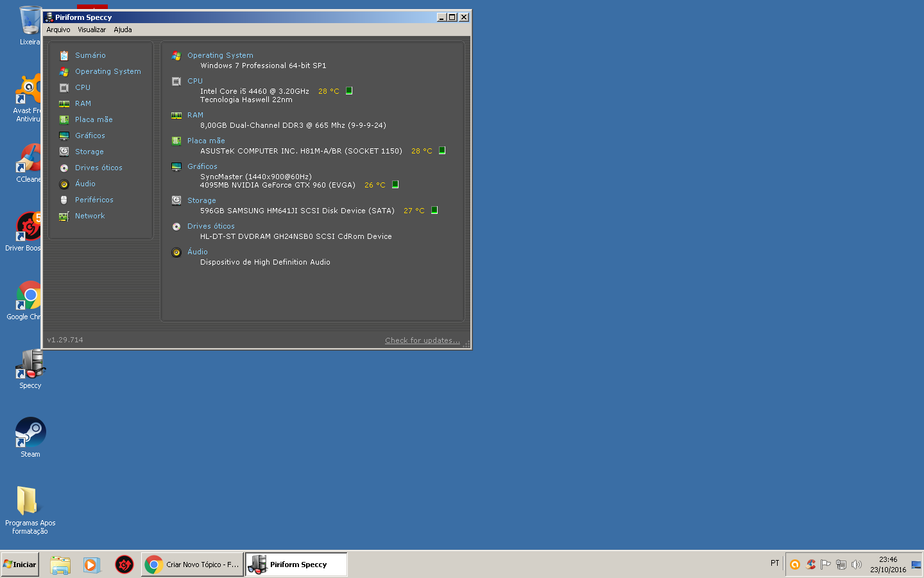Select Network in the sidebar
Screen dimensions: 924x578
point(90,216)
